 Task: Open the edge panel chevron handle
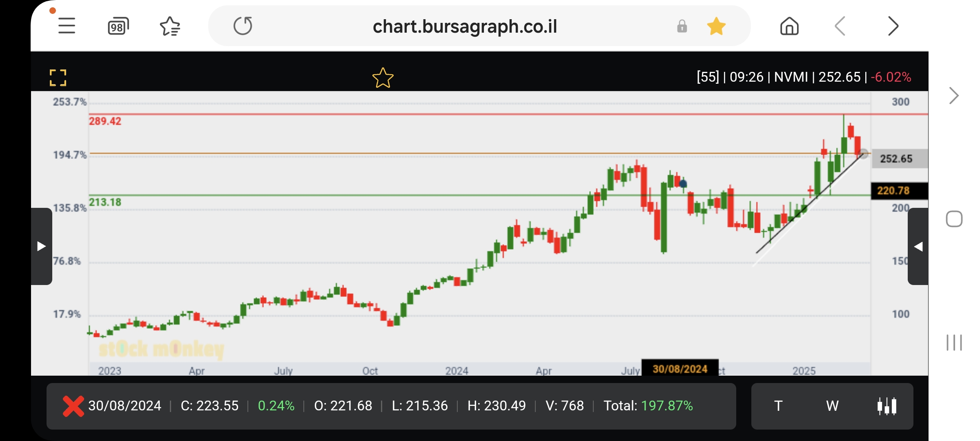[x=954, y=96]
